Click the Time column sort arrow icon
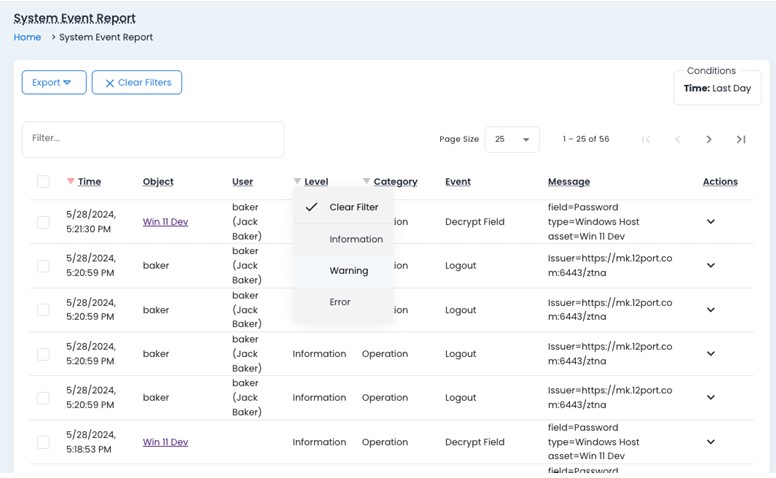This screenshot has height=478, width=776. pos(70,182)
